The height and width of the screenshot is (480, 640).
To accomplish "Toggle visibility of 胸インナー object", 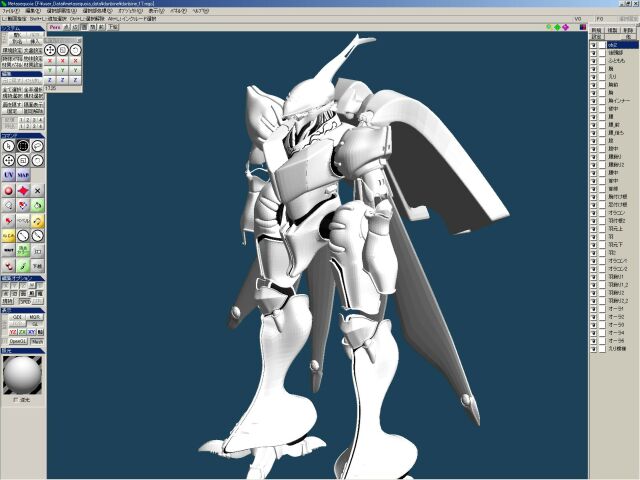I will 594,100.
